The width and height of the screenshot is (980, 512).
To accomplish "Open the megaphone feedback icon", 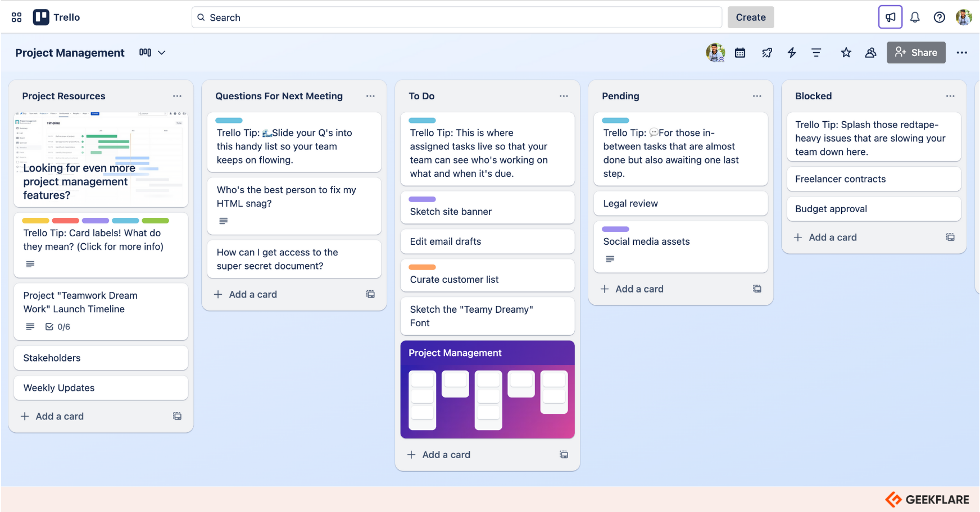I will pos(890,17).
